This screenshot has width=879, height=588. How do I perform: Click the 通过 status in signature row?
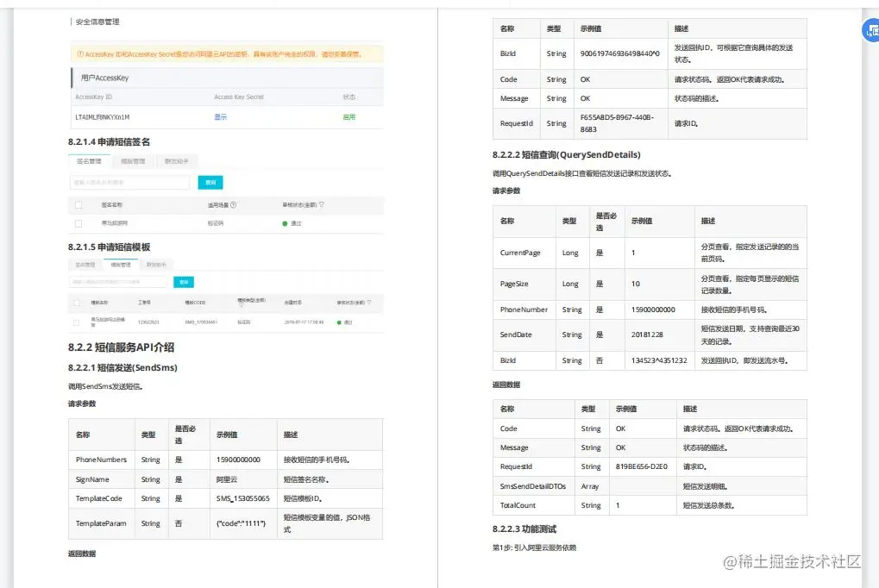(x=292, y=223)
